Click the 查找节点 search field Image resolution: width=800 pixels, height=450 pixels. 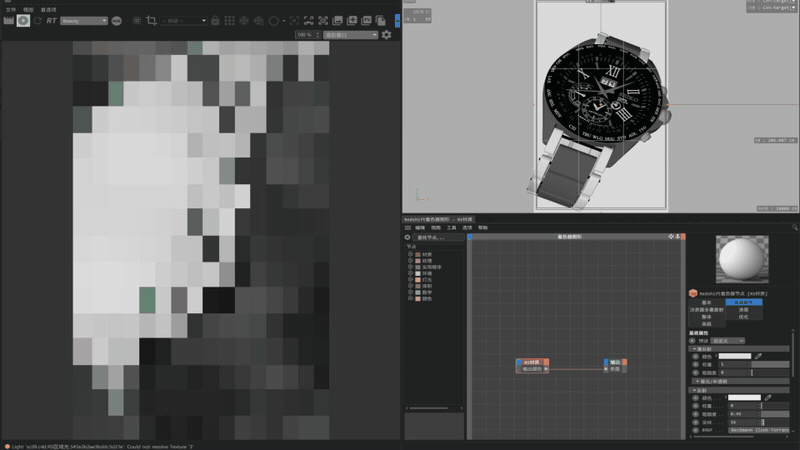coord(438,237)
